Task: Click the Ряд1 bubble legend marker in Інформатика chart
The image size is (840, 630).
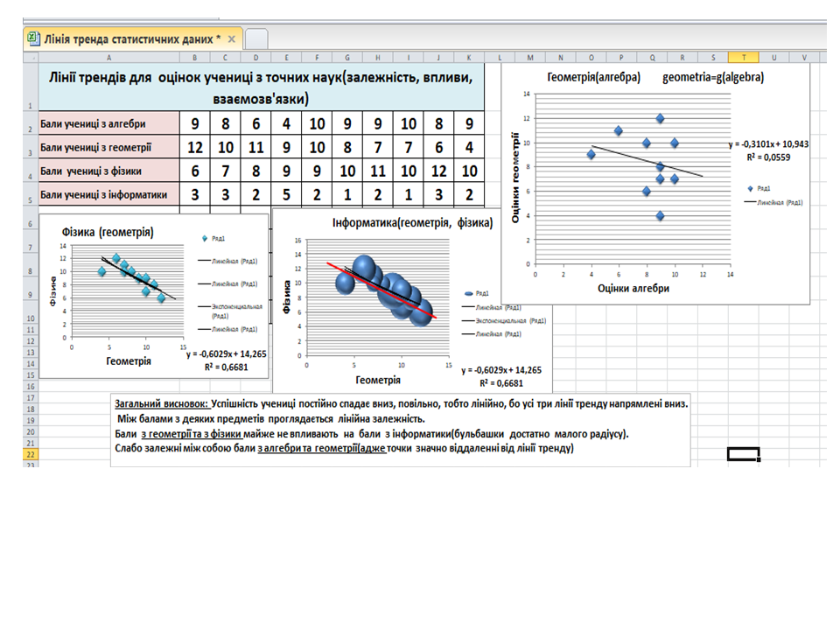Action: (x=469, y=294)
